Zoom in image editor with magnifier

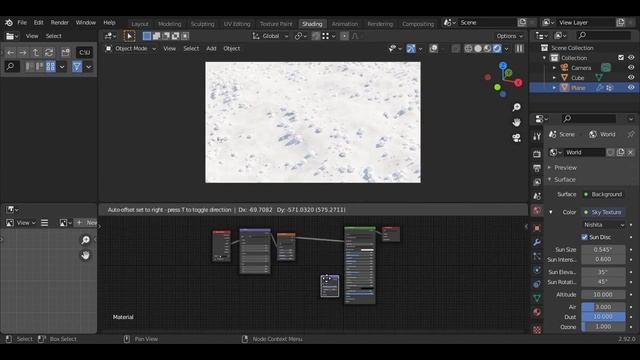[85, 240]
